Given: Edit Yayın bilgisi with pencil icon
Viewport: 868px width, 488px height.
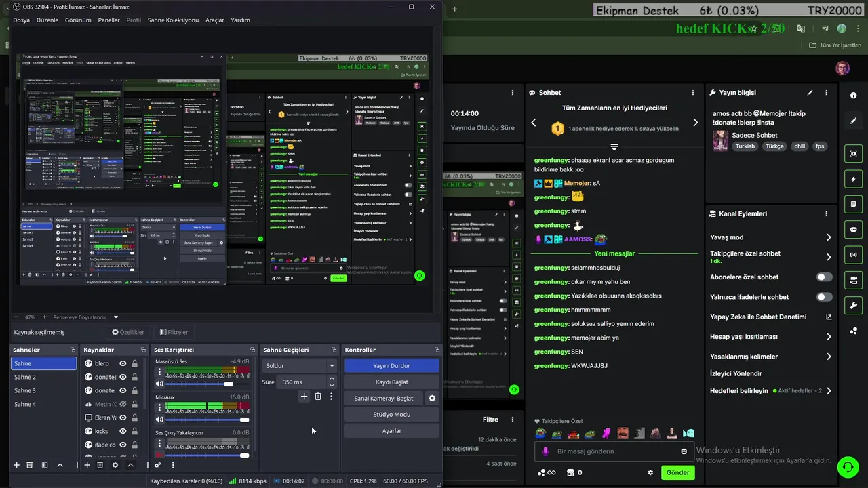Looking at the screenshot, I should (x=810, y=93).
